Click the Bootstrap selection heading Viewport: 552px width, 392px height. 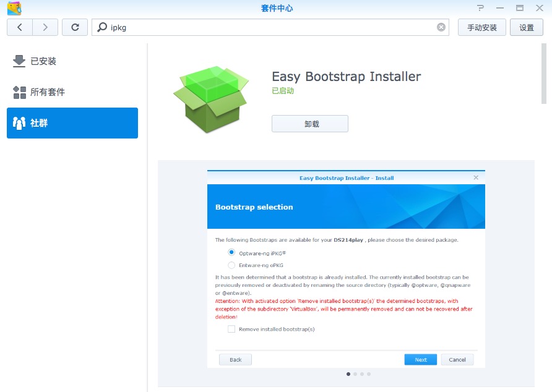tap(254, 207)
